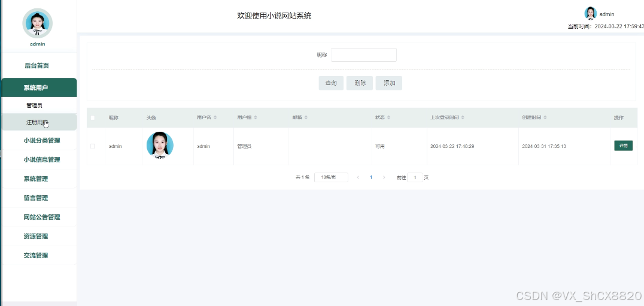Click the 昵称 column header
Viewport: 644px width, 306px height.
coord(113,118)
